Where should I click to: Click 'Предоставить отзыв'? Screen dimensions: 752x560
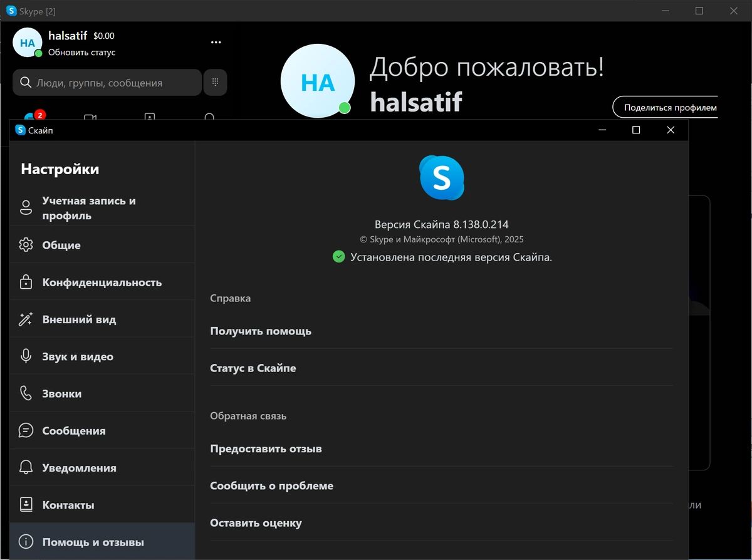(441, 449)
